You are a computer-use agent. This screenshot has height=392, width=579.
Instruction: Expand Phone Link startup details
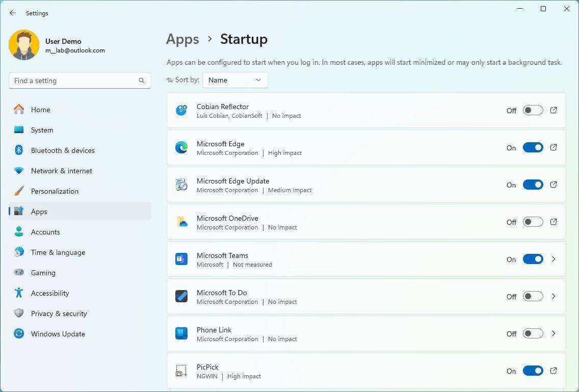pos(554,333)
